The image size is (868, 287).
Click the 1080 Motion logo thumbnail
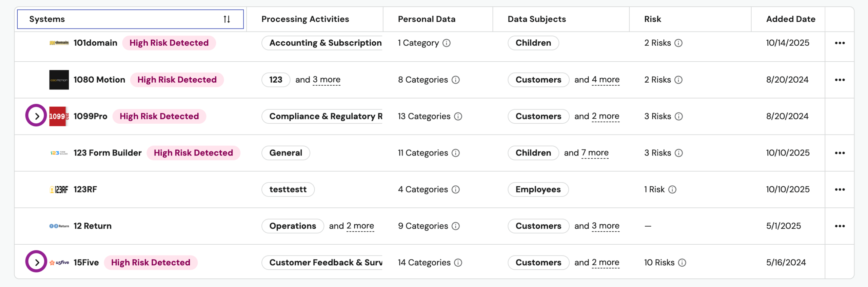pyautogui.click(x=59, y=80)
